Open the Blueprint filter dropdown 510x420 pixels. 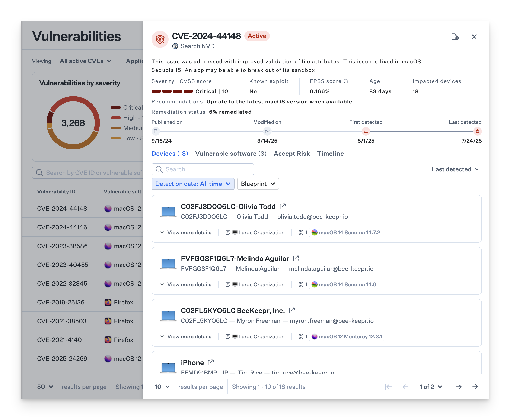(258, 184)
